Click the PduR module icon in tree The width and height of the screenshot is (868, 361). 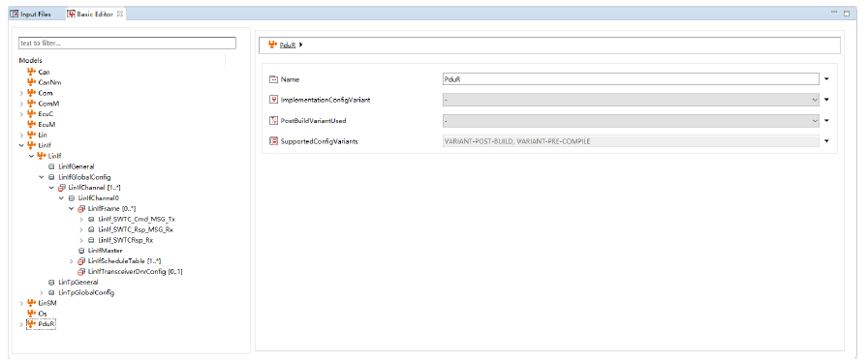coord(32,324)
